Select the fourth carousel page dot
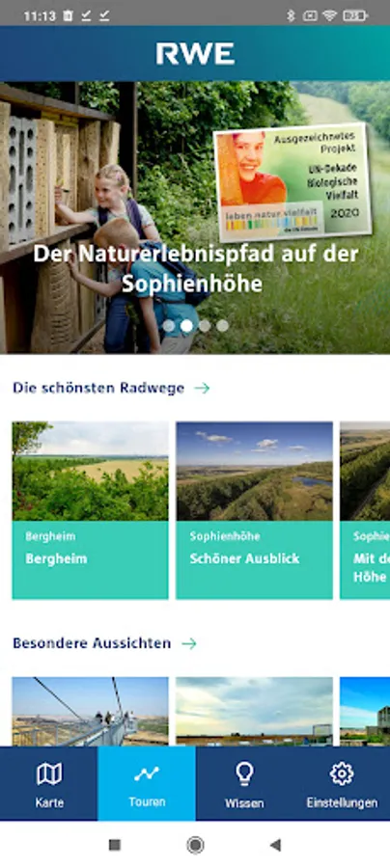Viewport: 390px width, 868px height. point(222,326)
